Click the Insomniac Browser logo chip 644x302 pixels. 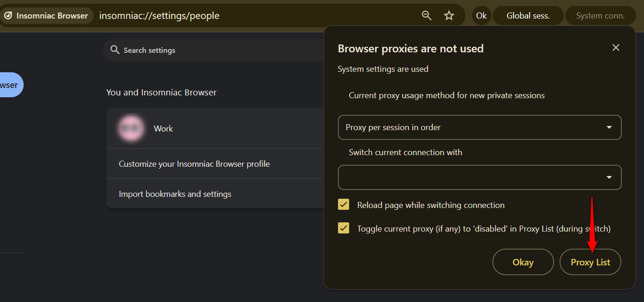click(x=46, y=16)
